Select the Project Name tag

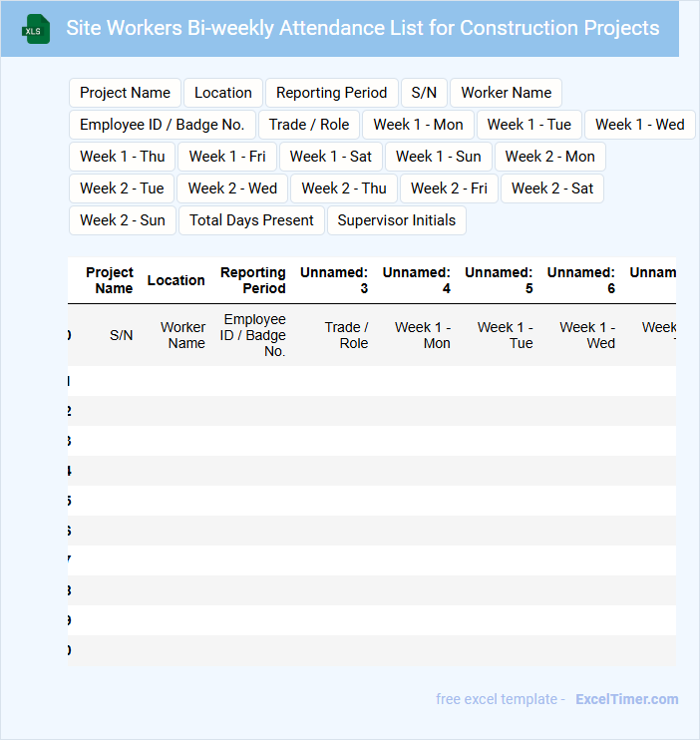[x=125, y=93]
